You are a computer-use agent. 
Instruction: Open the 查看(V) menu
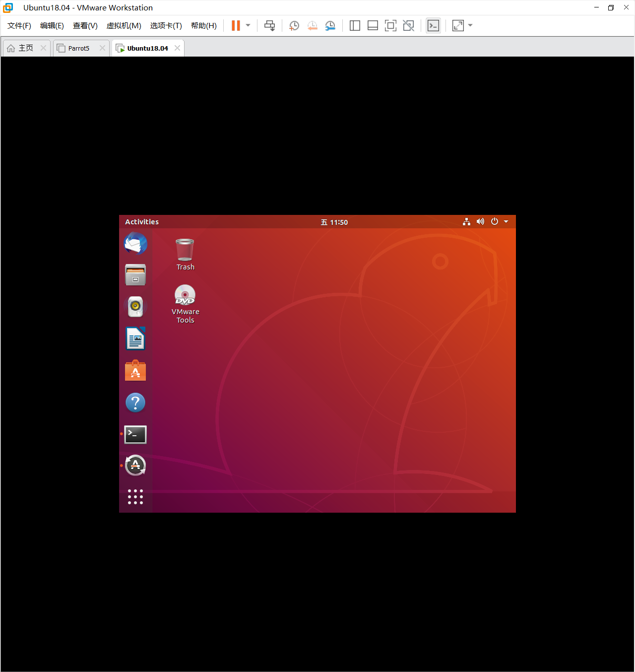click(x=85, y=26)
